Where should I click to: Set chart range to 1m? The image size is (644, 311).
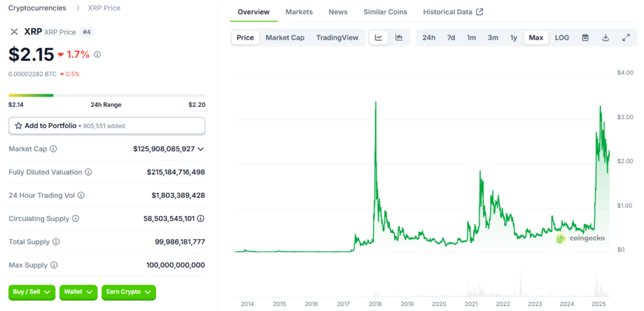click(x=471, y=38)
